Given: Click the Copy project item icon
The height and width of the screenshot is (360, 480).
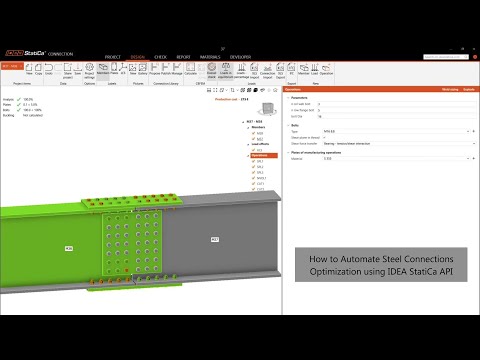Looking at the screenshot, I should click(x=39, y=69).
